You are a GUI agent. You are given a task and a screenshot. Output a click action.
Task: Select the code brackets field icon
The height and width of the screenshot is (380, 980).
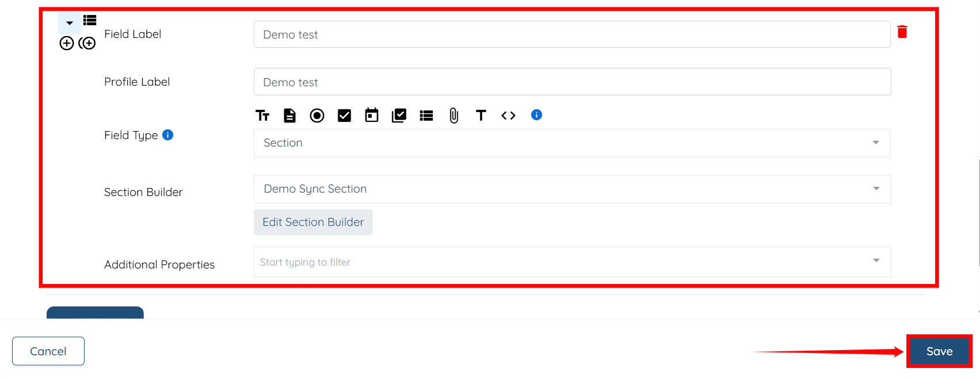(x=508, y=116)
